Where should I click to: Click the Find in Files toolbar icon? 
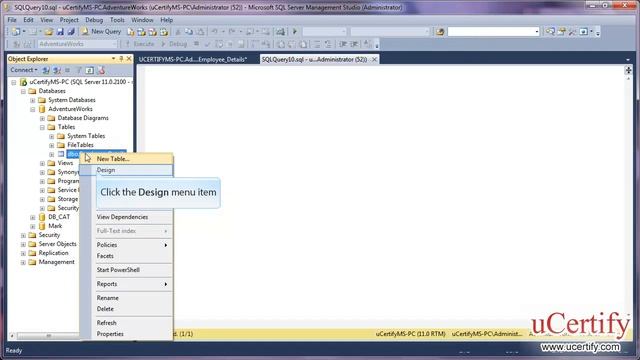click(440, 31)
